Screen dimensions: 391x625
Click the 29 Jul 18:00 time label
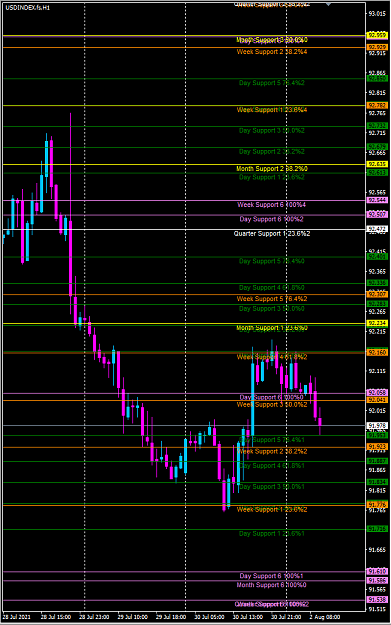[x=171, y=617]
